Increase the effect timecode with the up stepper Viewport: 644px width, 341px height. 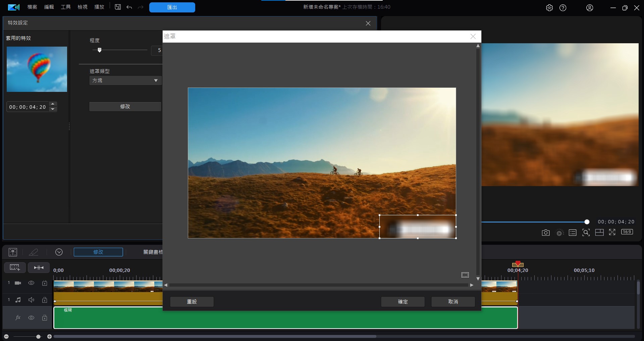53,104
